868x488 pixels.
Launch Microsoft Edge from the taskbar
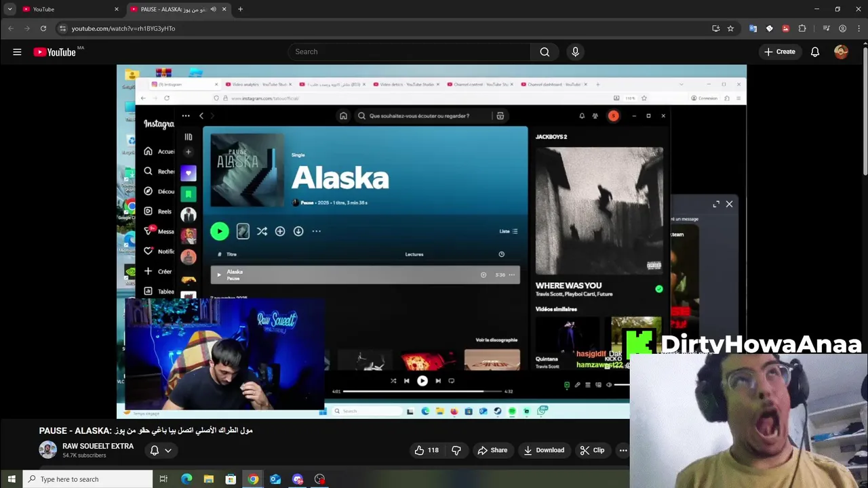pyautogui.click(x=186, y=479)
